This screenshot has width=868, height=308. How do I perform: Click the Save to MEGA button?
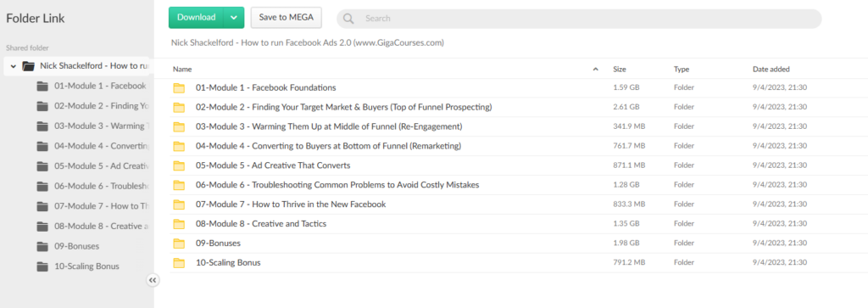[287, 17]
